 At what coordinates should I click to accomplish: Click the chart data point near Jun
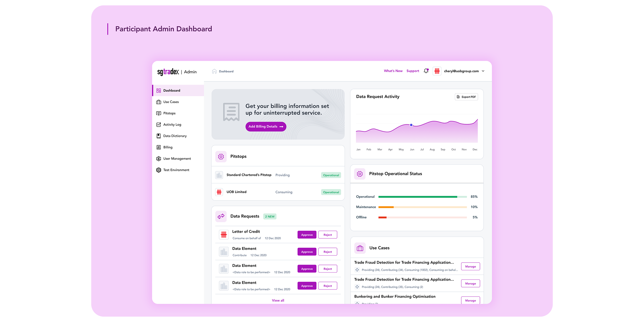coord(411,125)
